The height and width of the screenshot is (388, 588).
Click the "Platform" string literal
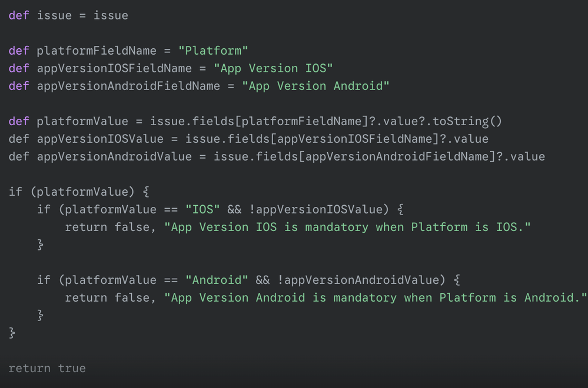(x=214, y=51)
